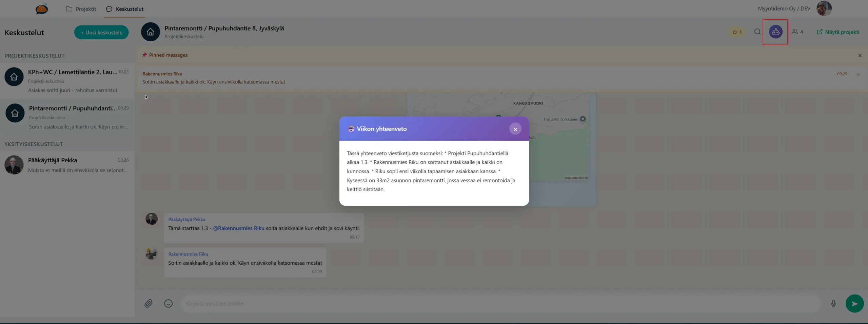Open the Projektit tab
Viewport: 868px width, 324px height.
81,9
